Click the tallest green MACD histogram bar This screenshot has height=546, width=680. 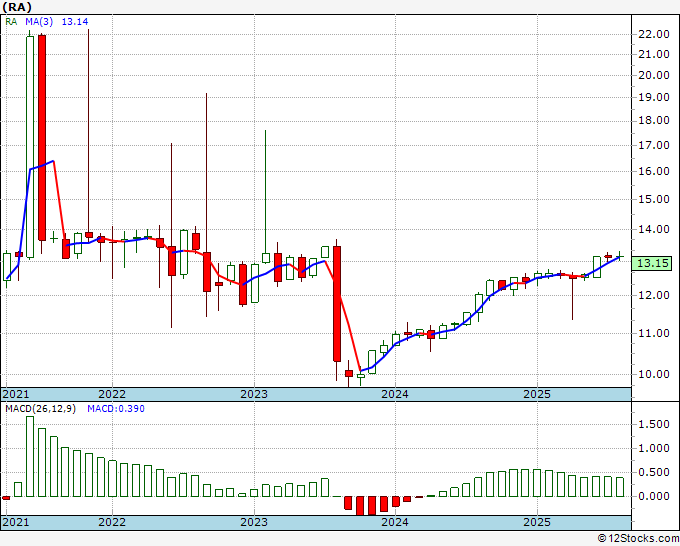(x=30, y=456)
